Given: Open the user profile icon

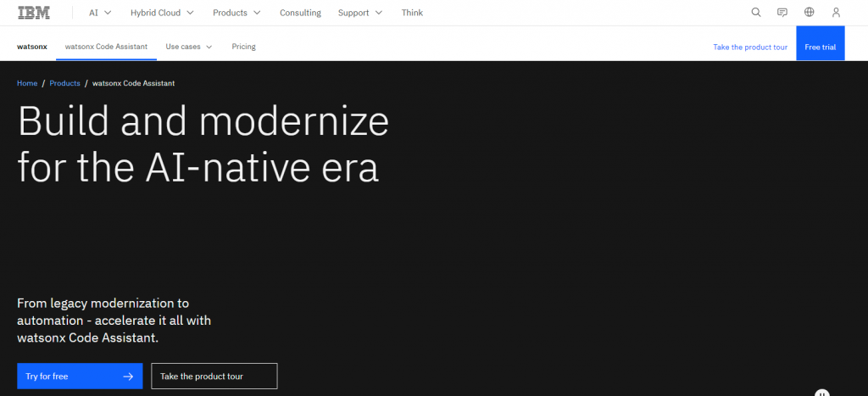Looking at the screenshot, I should 836,13.
